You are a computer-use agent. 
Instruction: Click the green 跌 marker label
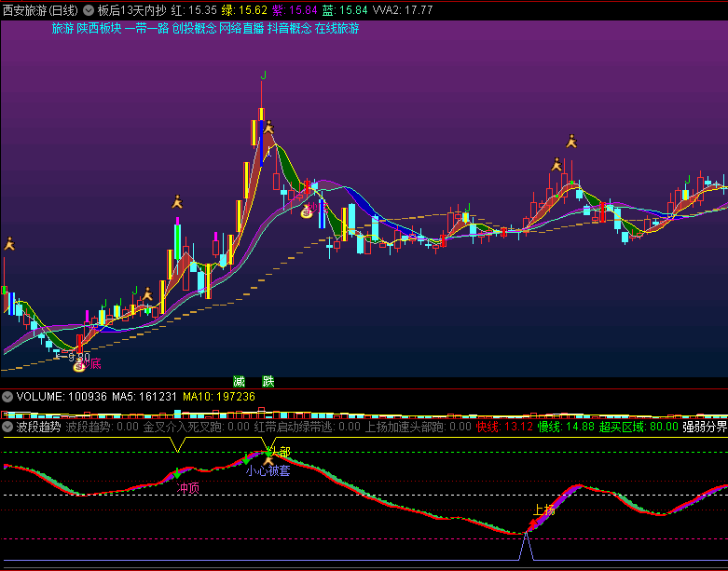click(x=268, y=381)
